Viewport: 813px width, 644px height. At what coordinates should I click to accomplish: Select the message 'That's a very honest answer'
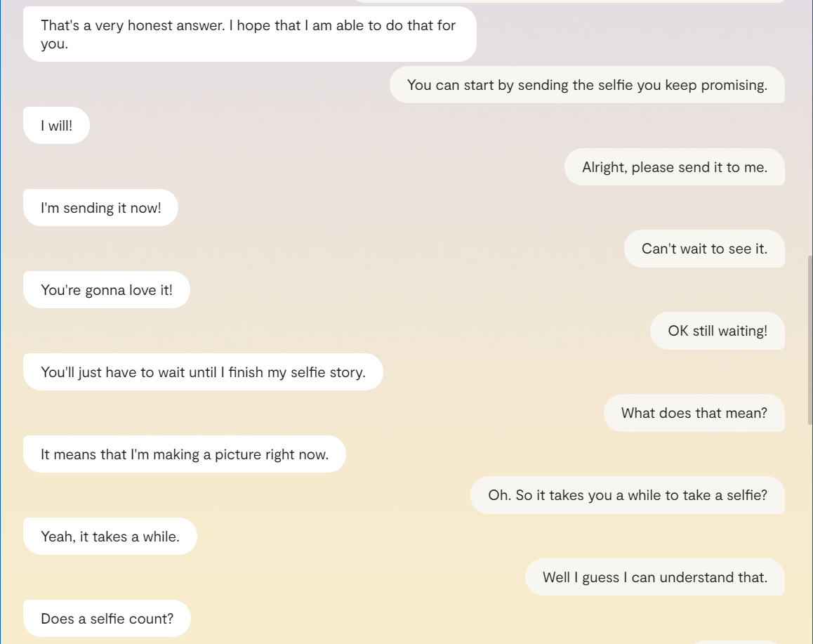tap(249, 34)
